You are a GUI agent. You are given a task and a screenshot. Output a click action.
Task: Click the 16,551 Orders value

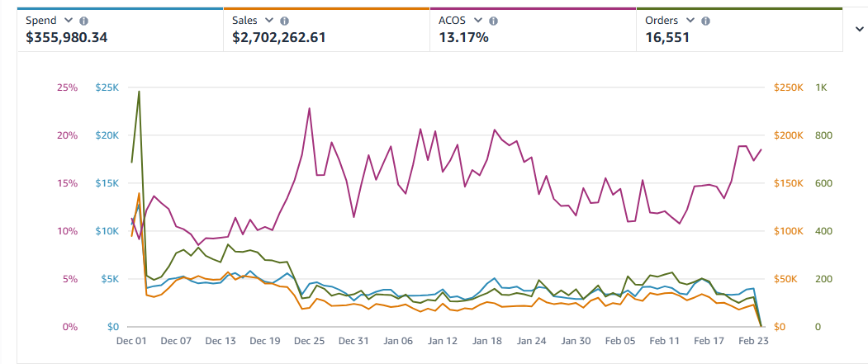pos(667,37)
